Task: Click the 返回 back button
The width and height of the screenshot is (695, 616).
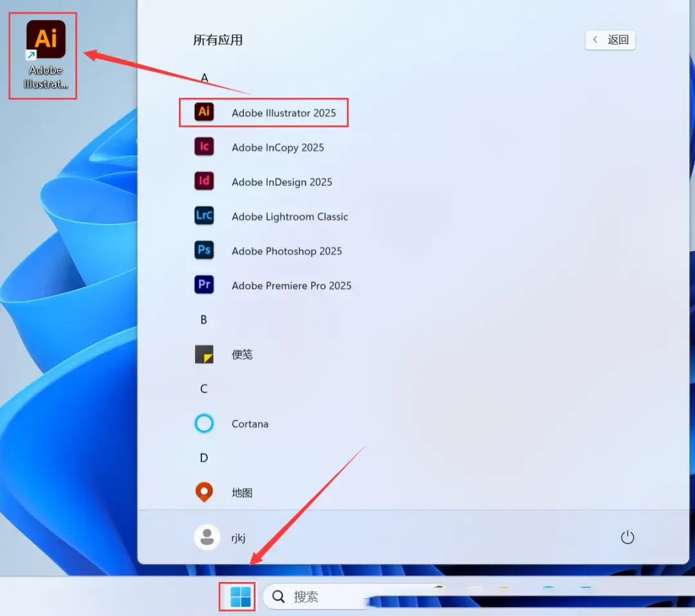Action: click(610, 40)
